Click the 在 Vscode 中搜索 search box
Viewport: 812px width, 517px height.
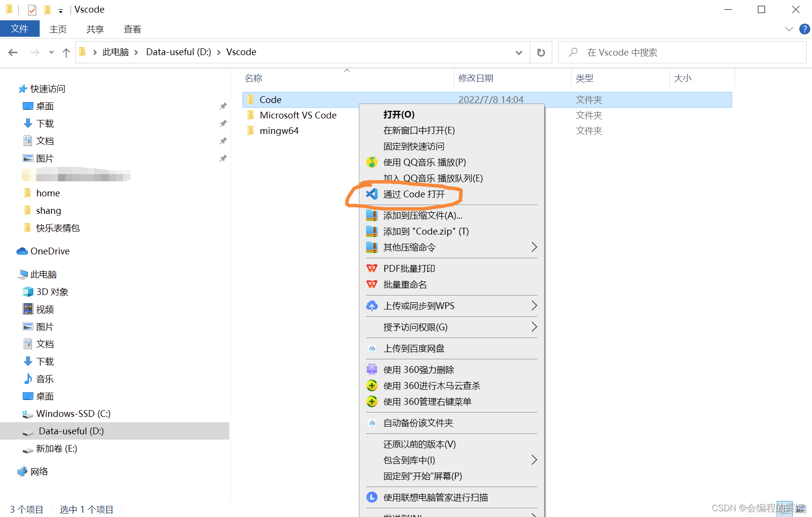682,52
